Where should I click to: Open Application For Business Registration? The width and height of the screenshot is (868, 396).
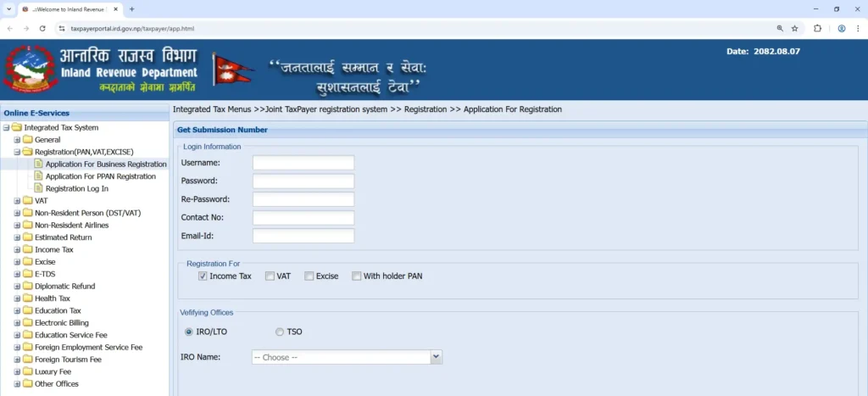(106, 164)
